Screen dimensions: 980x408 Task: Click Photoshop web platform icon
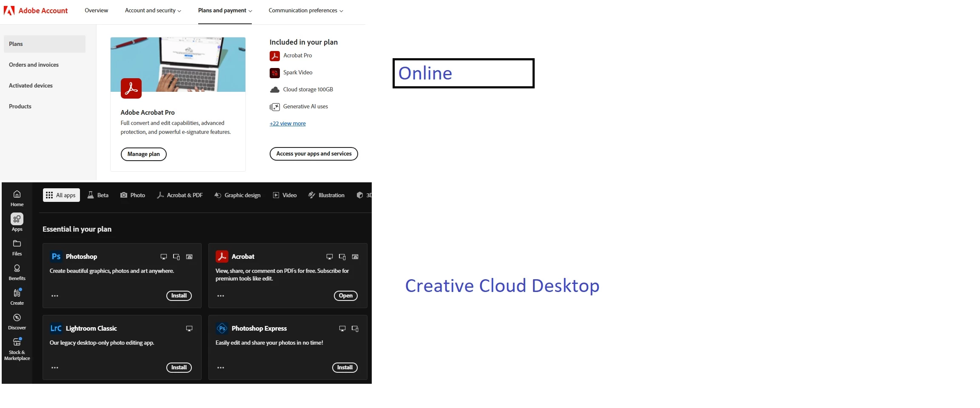pyautogui.click(x=190, y=257)
